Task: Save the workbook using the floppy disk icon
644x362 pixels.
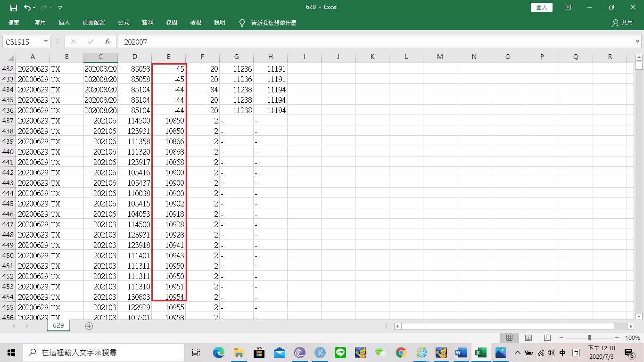Action: pyautogui.click(x=14, y=8)
